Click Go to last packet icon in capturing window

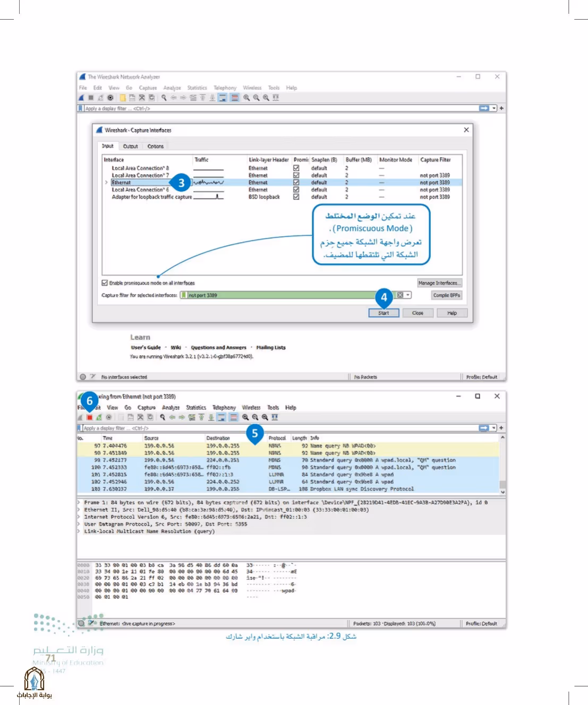[x=211, y=417]
